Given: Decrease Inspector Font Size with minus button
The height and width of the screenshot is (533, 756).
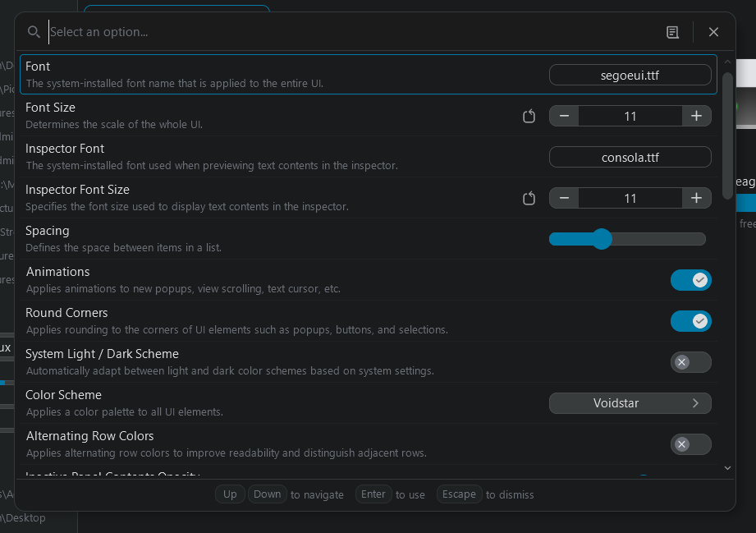Looking at the screenshot, I should pyautogui.click(x=564, y=198).
